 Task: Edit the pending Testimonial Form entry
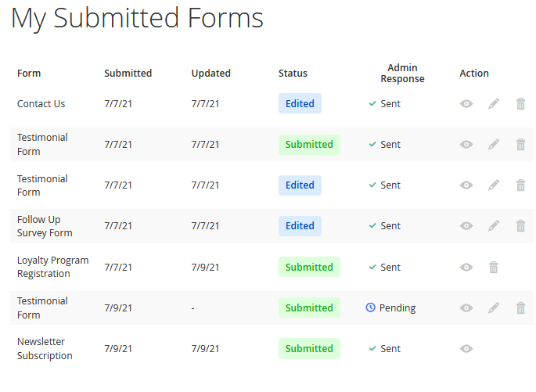(x=494, y=308)
